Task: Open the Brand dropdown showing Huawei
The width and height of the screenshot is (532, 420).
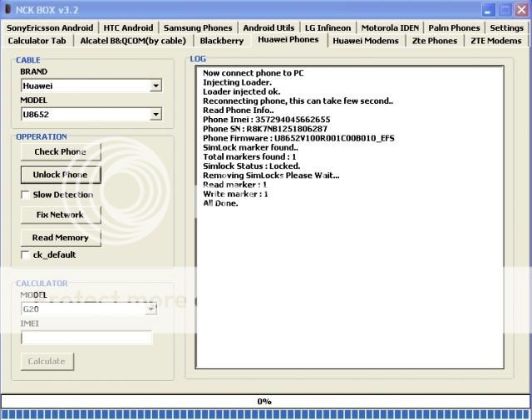Action: pos(156,86)
